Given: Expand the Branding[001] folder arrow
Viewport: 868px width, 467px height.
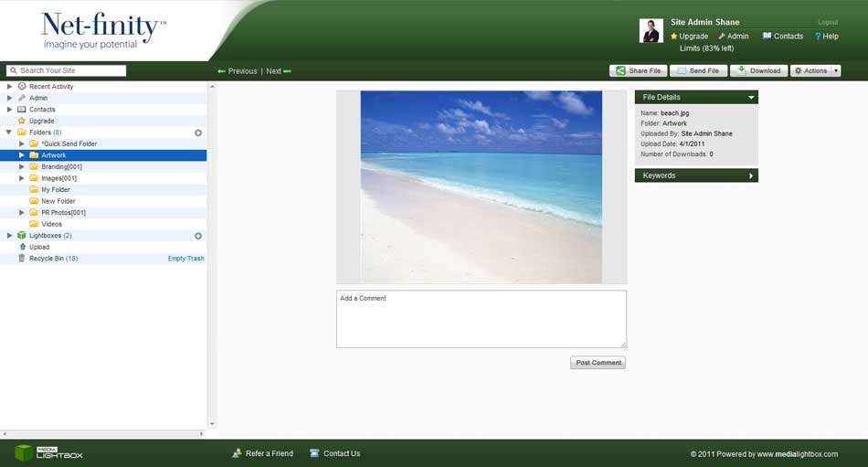Looking at the screenshot, I should point(22,166).
